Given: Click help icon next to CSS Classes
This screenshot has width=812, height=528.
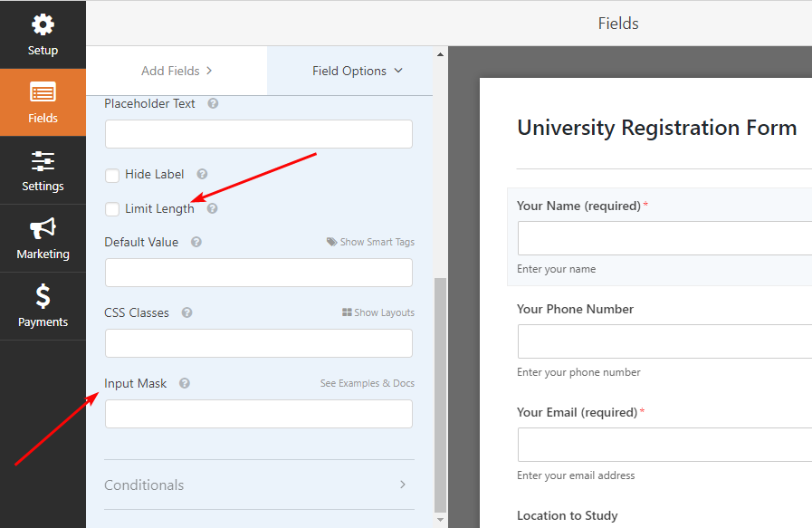Looking at the screenshot, I should coord(186,312).
